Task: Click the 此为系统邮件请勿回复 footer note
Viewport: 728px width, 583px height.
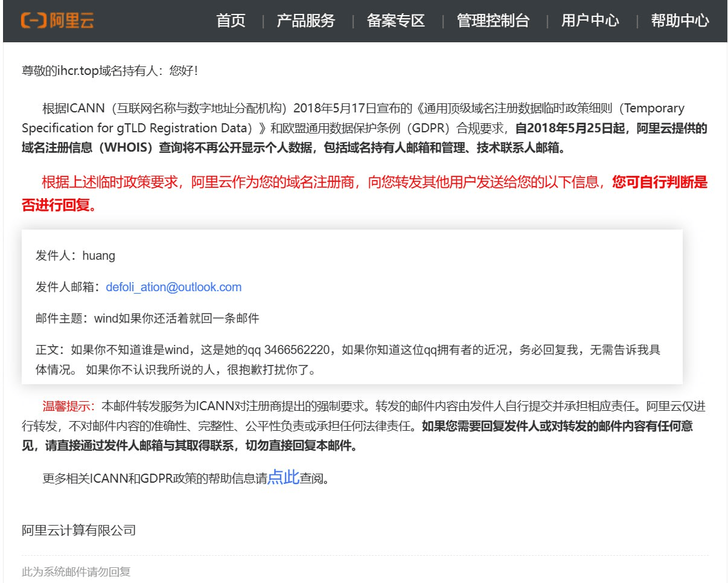Action: coord(76,572)
